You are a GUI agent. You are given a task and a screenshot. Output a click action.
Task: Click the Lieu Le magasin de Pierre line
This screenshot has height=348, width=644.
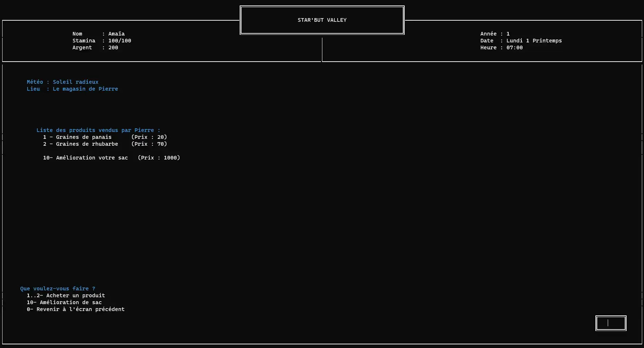click(72, 89)
